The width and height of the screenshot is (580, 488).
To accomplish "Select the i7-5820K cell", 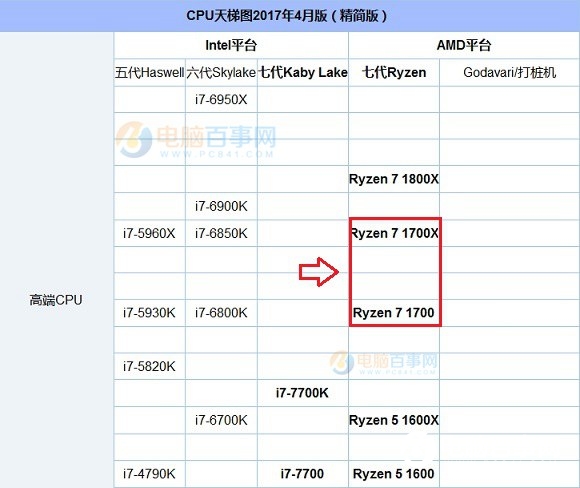I will (149, 366).
